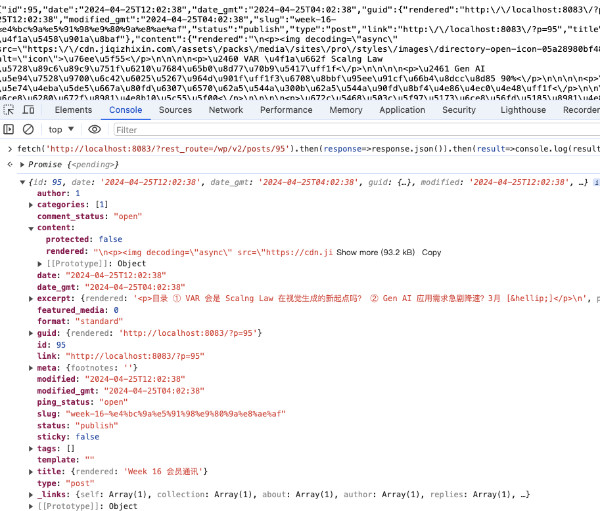
Task: Expand the bottom [[Prototype]] Object
Action: [31, 506]
